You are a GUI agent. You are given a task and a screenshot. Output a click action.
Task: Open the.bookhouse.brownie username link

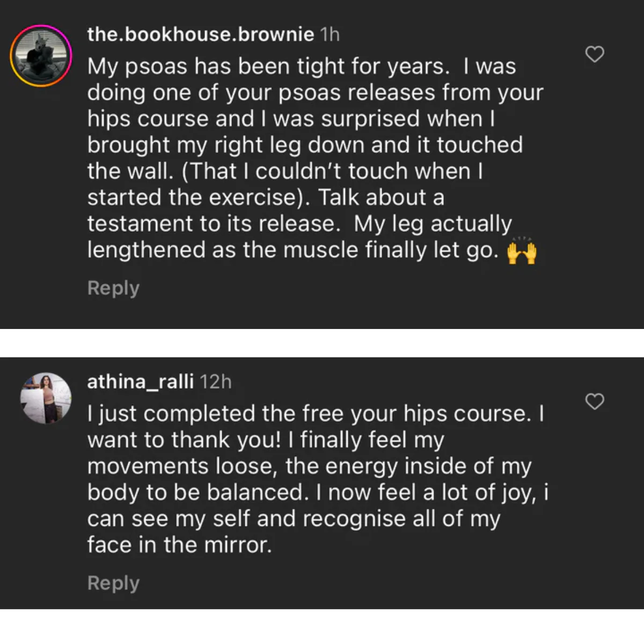(x=200, y=34)
